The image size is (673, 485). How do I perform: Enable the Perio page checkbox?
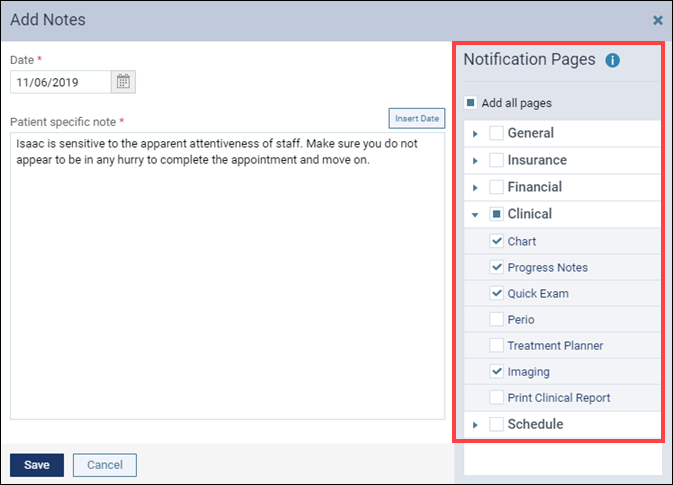(497, 319)
